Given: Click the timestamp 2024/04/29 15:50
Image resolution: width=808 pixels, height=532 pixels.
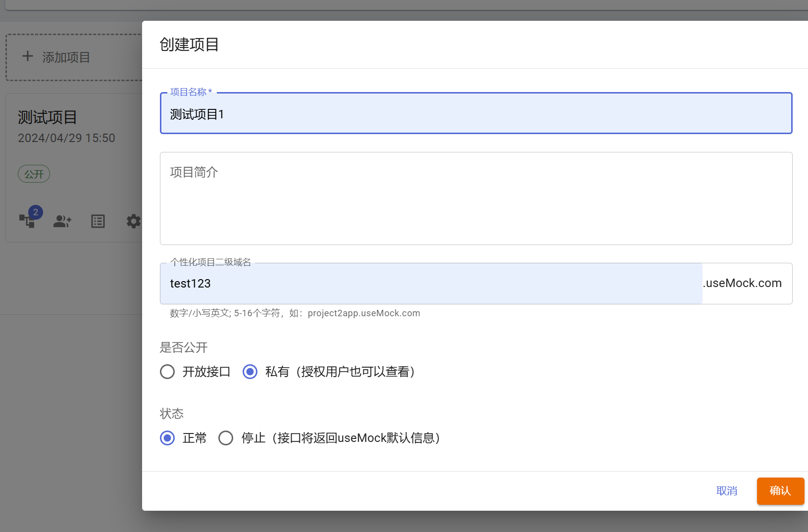Looking at the screenshot, I should tap(66, 138).
